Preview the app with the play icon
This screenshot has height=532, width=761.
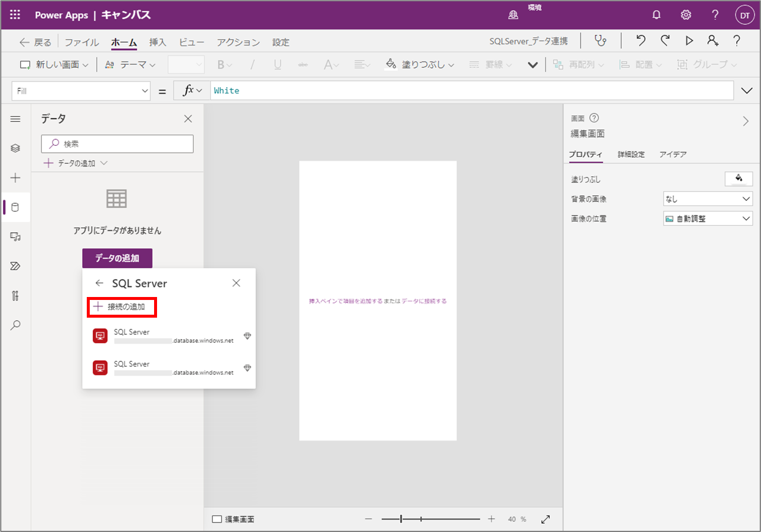(x=689, y=41)
